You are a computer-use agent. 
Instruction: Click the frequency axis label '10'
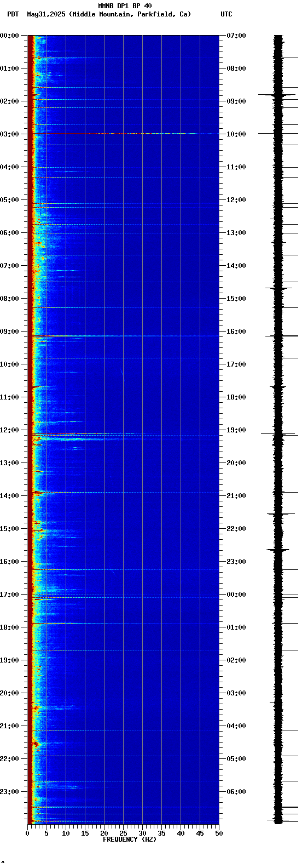click(x=66, y=833)
